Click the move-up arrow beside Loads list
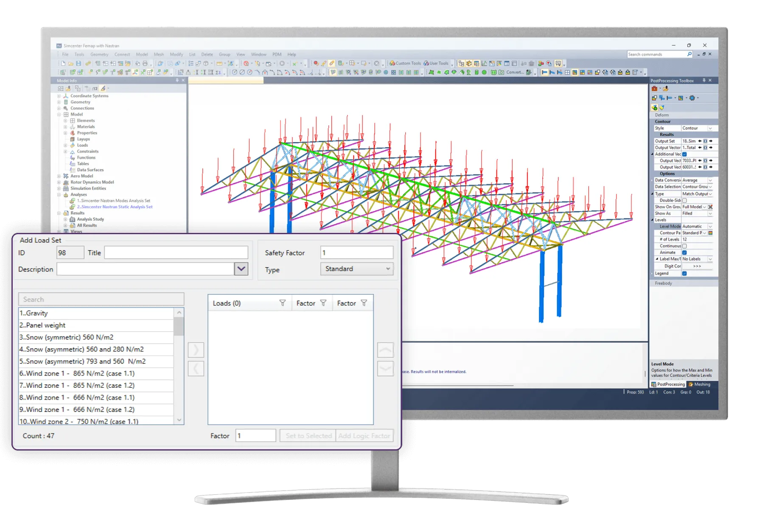This screenshot has width=779, height=532. pyautogui.click(x=385, y=350)
